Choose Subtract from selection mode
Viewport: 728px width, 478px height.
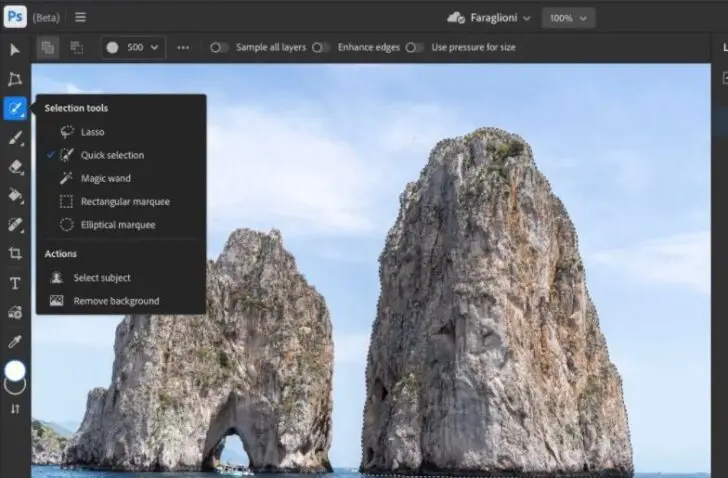point(77,47)
